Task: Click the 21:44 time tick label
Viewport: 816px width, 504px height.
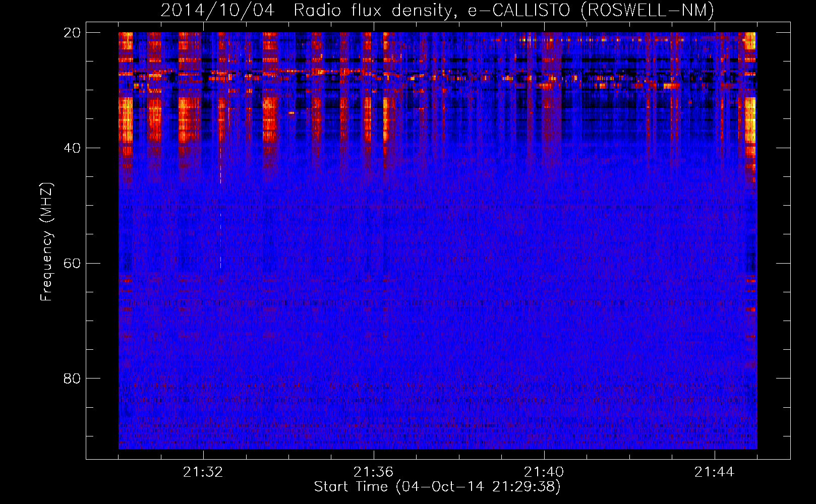Action: point(715,472)
